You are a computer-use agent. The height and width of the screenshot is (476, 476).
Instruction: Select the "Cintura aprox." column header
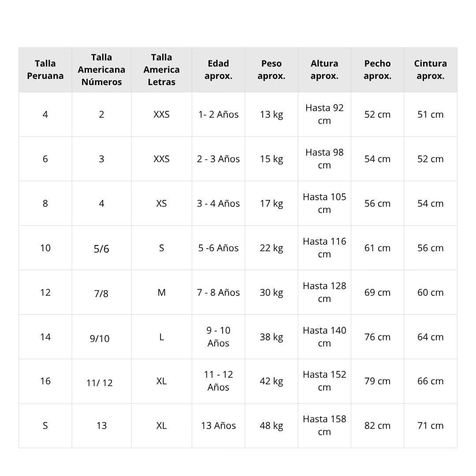point(430,70)
